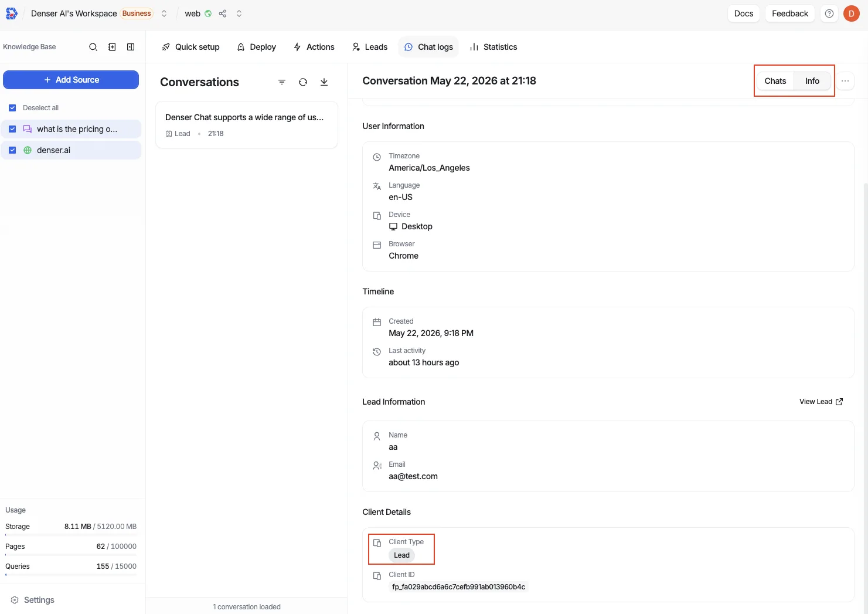Click the Lead tag icon in conversation card
868x614 pixels.
point(169,134)
